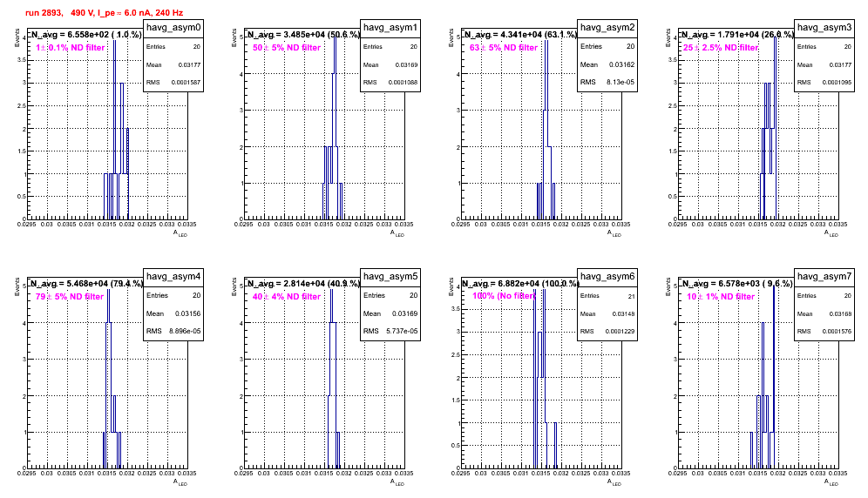Select the havg_asym0 stats box title
This screenshot has width=868, height=498.
click(x=173, y=28)
